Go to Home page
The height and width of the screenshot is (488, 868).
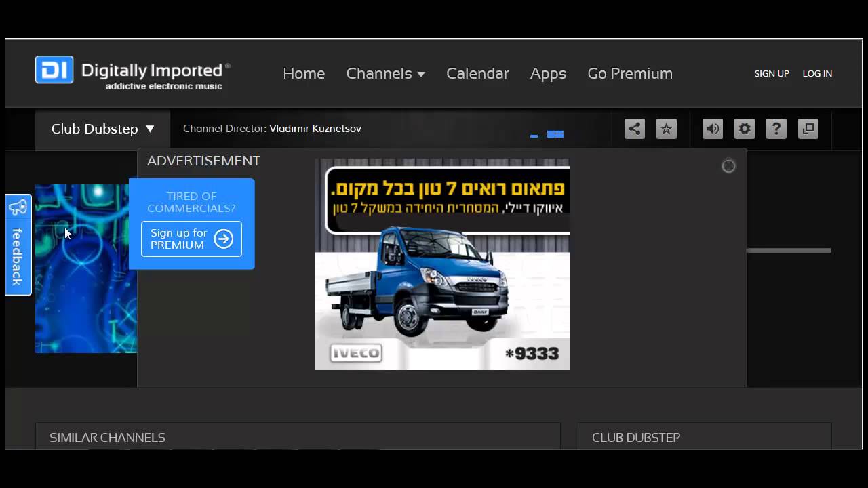[304, 73]
